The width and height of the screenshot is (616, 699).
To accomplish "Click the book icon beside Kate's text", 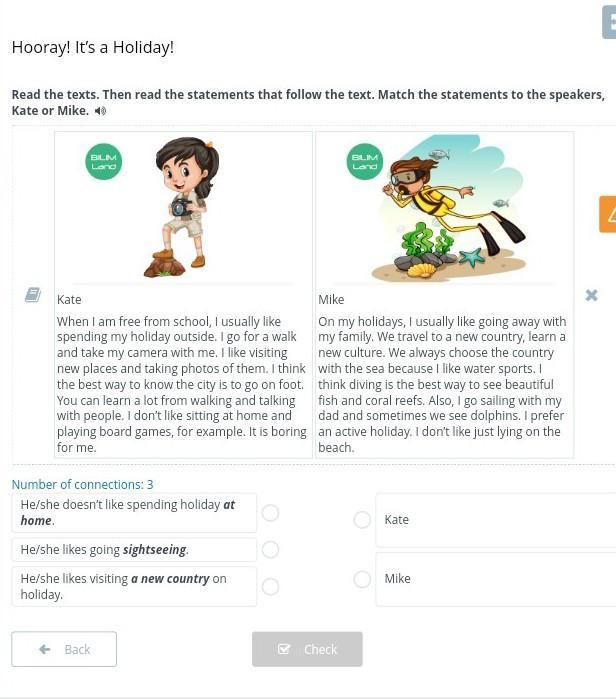I will 33,295.
